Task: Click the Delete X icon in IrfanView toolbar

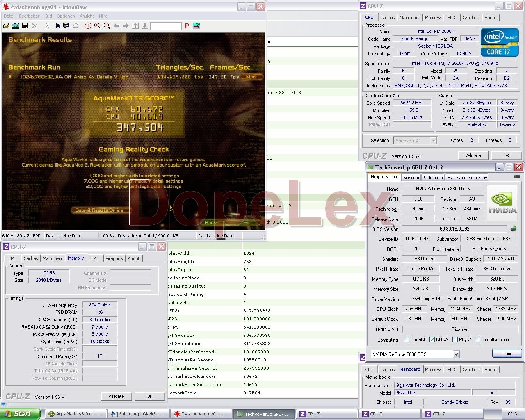Action: [34, 26]
